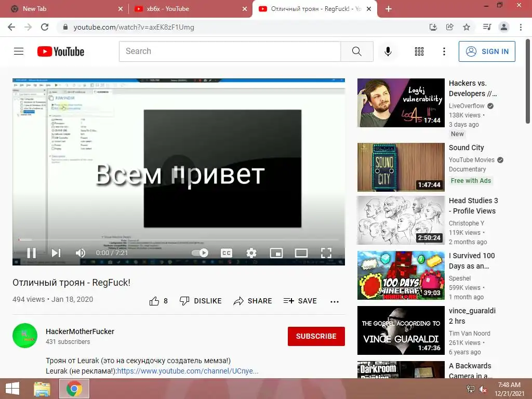
Task: Open the SHARE dialog
Action: (253, 301)
